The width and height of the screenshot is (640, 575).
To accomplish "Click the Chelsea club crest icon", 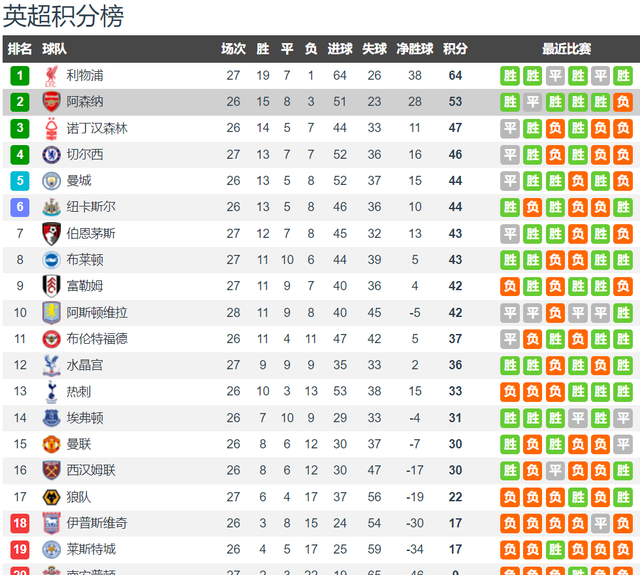I will (51, 154).
